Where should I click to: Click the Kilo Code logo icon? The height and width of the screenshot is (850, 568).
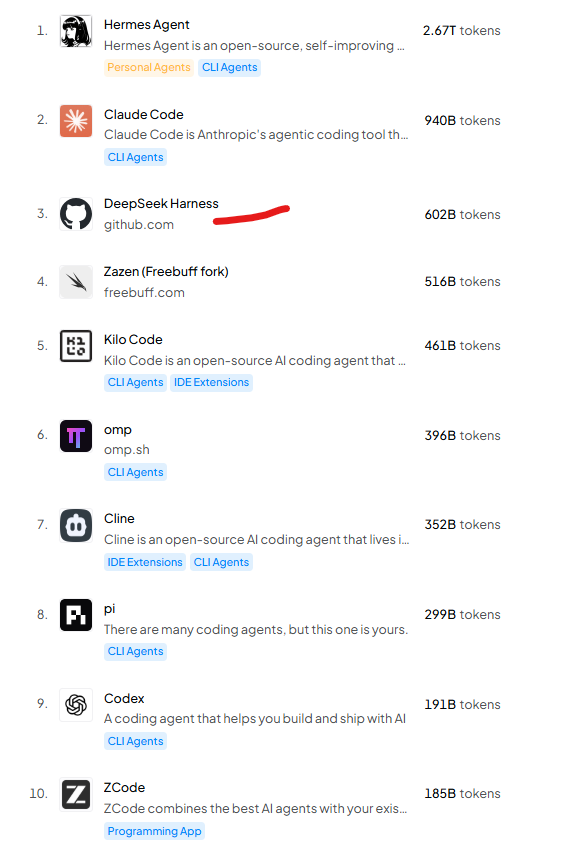76,346
